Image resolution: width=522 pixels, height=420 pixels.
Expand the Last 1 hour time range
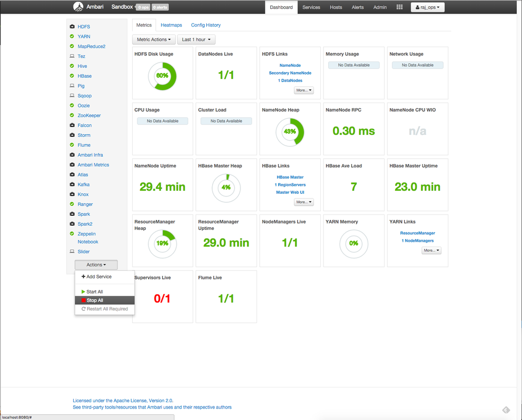[x=196, y=40]
